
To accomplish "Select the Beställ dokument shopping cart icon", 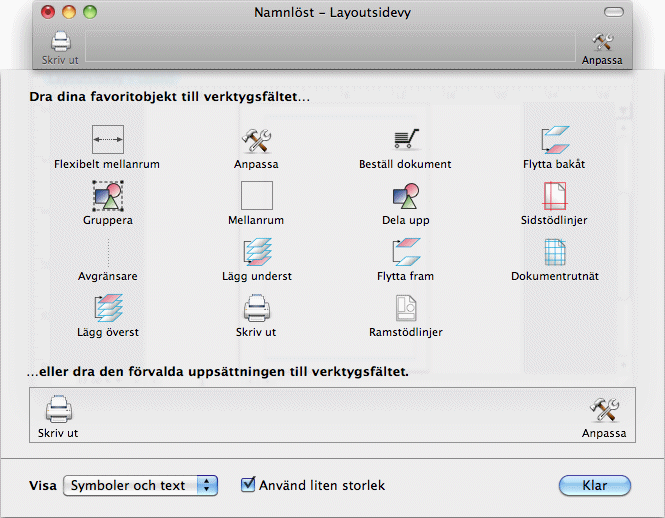I will point(406,139).
